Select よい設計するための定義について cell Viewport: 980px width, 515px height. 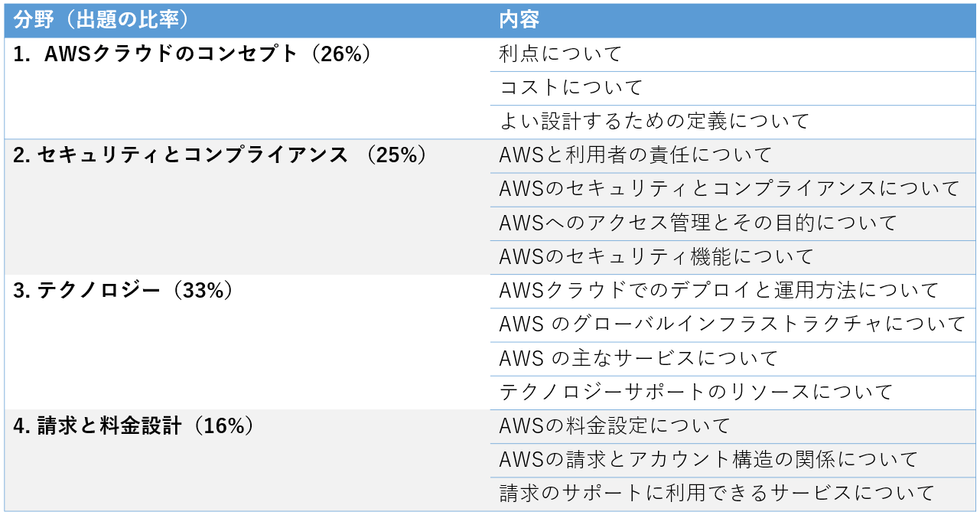point(733,122)
